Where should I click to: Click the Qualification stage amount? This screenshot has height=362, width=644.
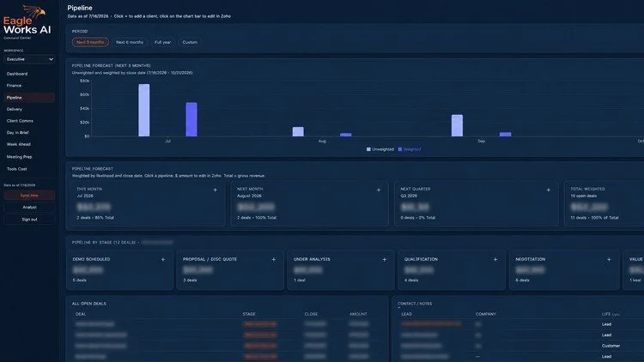(x=419, y=270)
